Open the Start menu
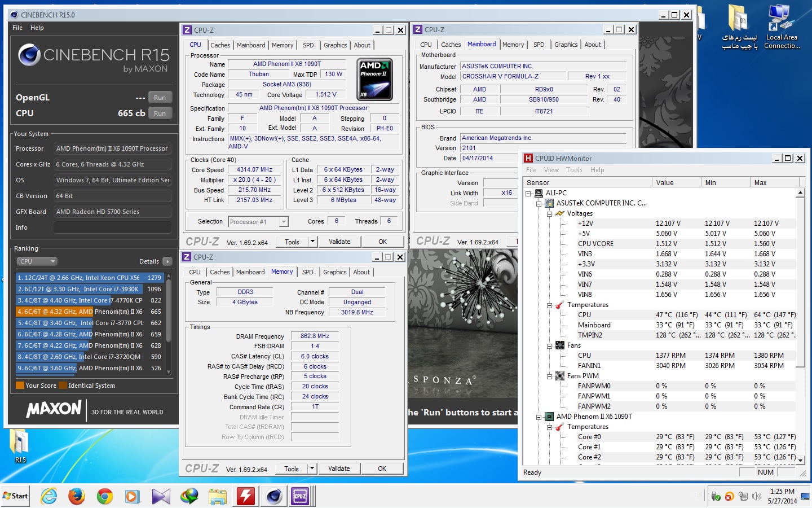The image size is (812, 508). click(x=15, y=496)
